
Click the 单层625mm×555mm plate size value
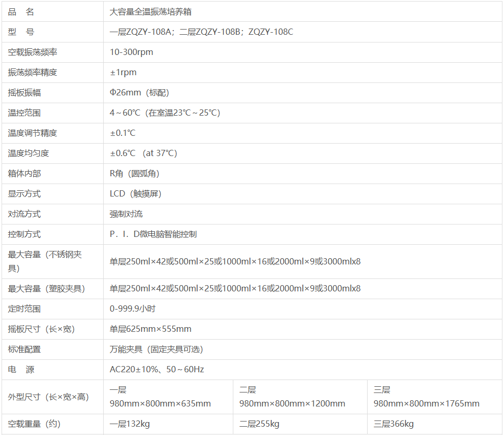click(x=150, y=329)
